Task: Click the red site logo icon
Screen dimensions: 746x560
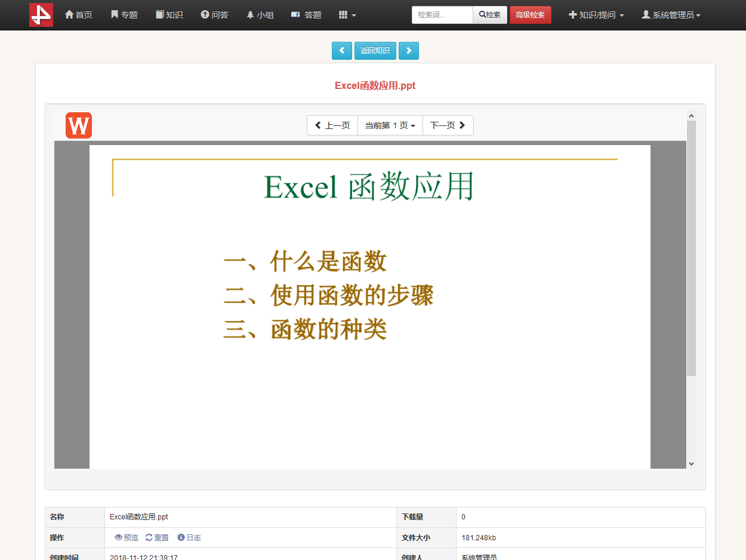Action: pos(41,15)
